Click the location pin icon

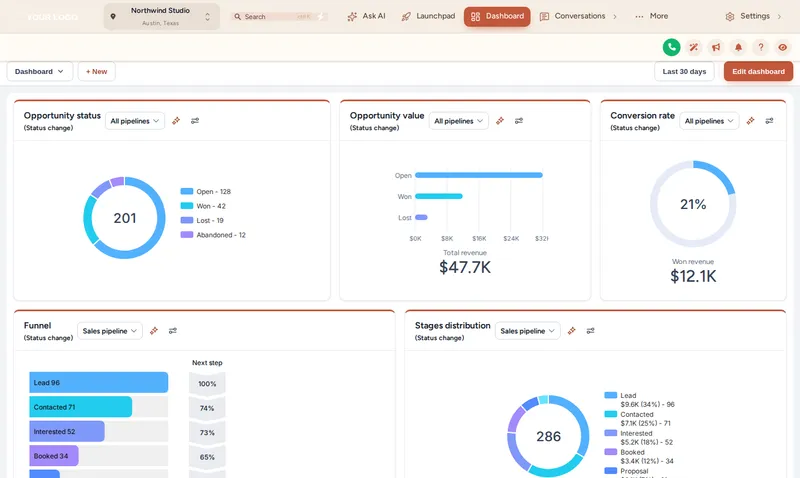coord(113,16)
